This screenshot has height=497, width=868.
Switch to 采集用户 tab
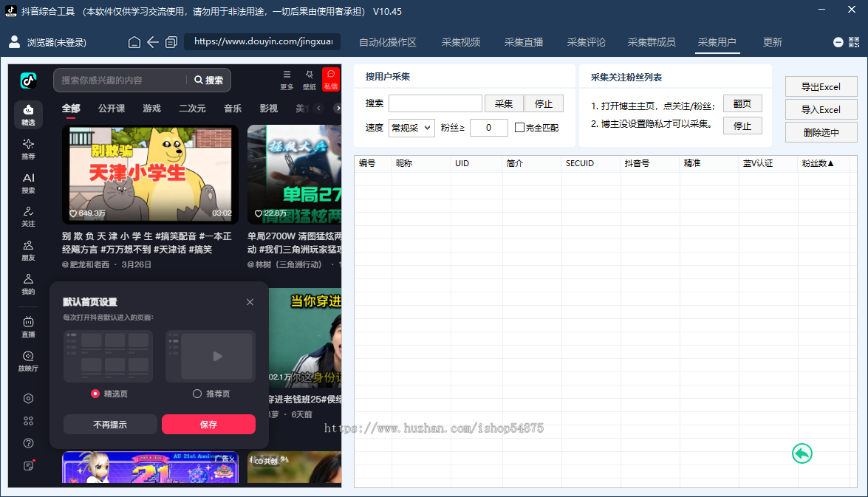(x=717, y=43)
